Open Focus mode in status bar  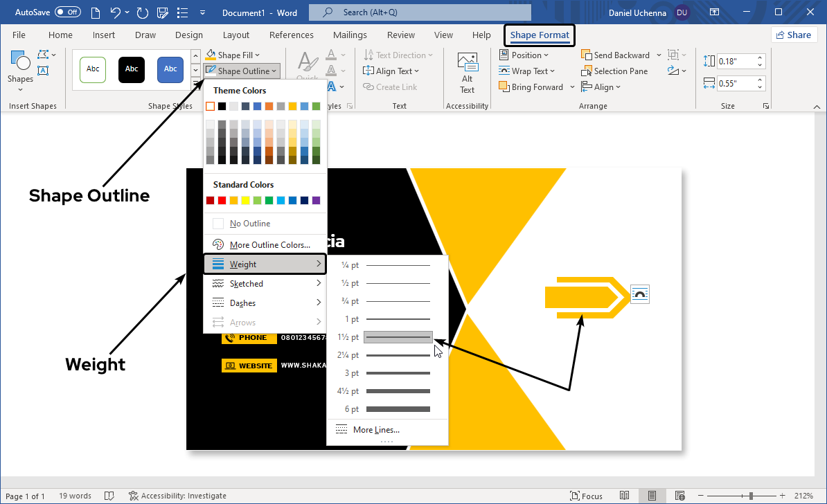(x=586, y=496)
